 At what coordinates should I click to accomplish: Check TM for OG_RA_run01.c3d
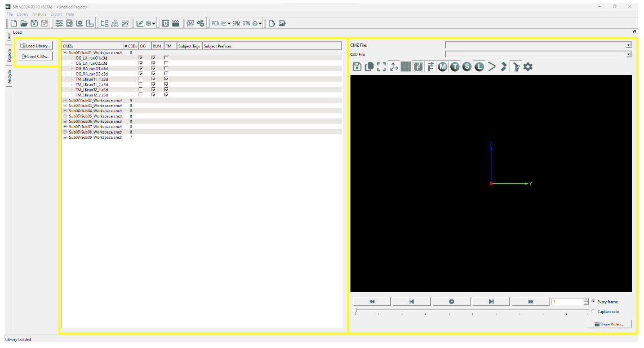[x=166, y=68]
